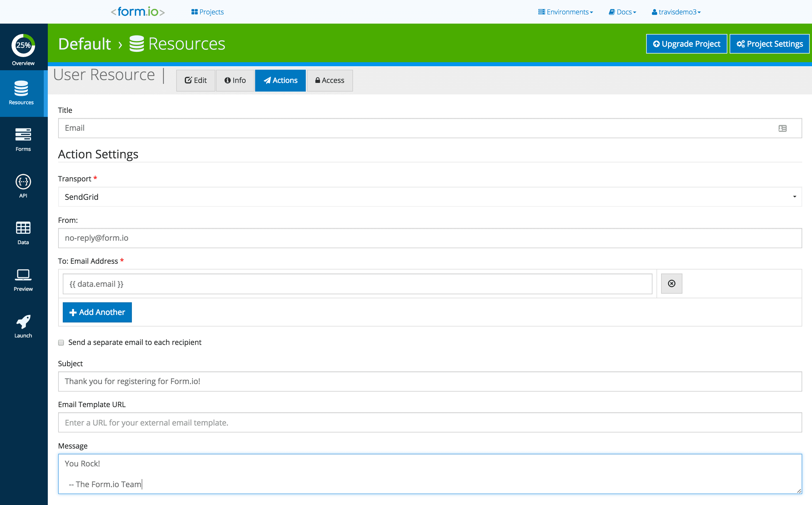Viewport: 812px width, 505px height.
Task: Add another email recipient
Action: (97, 312)
